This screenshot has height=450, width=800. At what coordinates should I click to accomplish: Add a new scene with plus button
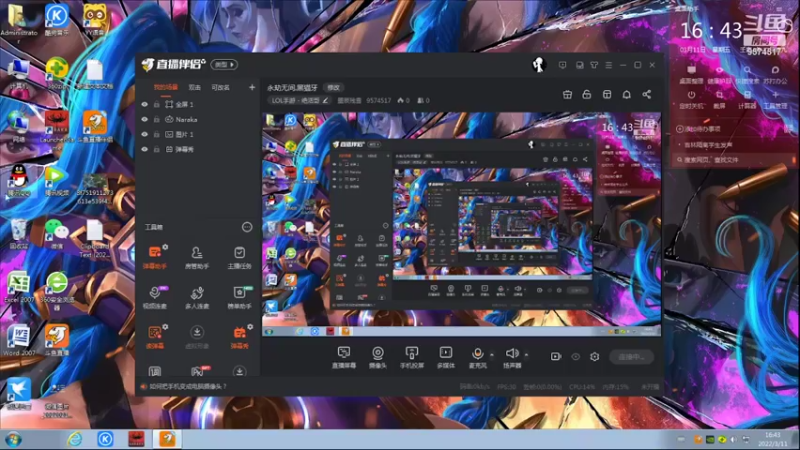coord(252,87)
